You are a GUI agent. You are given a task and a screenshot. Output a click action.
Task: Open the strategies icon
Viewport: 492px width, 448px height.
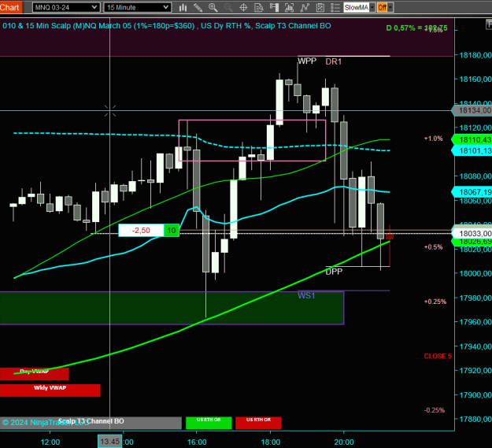click(x=320, y=8)
